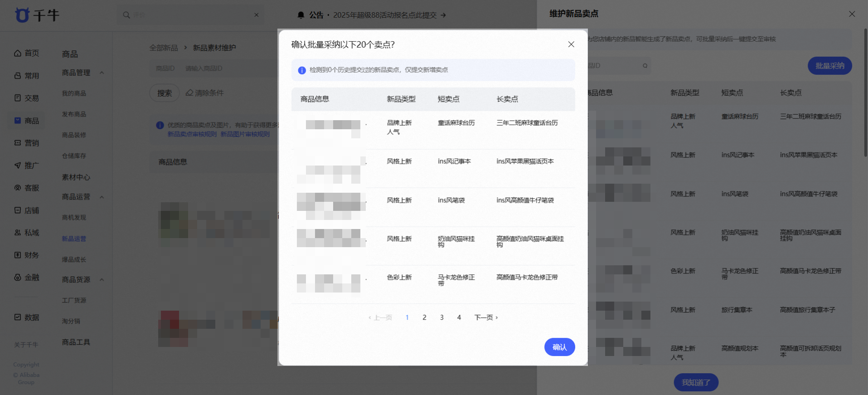
Task: Clear the top search box with X icon
Action: tap(257, 15)
